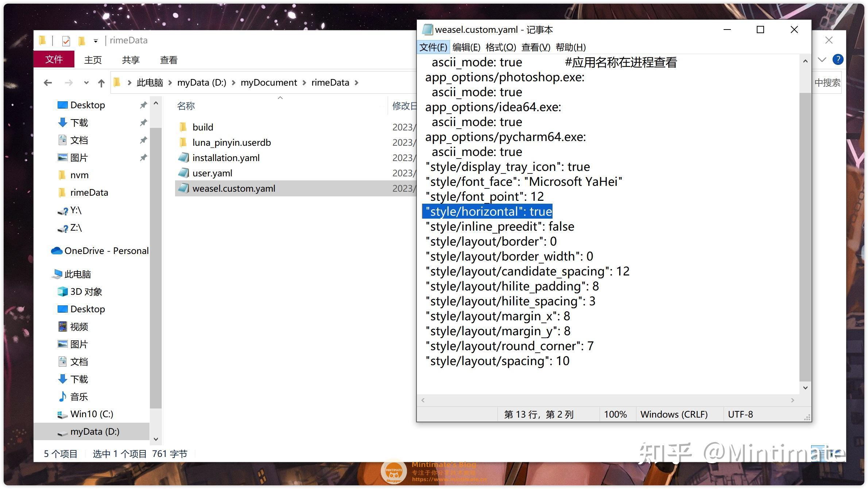868x489 pixels.
Task: Open the 格式(O) menu in Notepad
Action: coord(500,47)
